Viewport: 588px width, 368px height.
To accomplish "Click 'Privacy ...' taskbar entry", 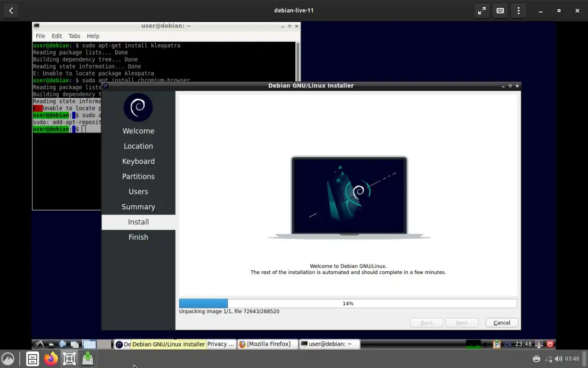I will click(220, 344).
